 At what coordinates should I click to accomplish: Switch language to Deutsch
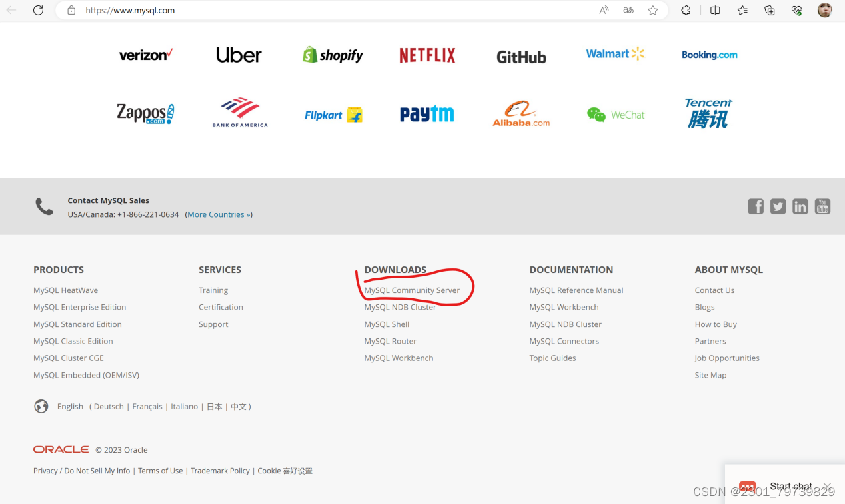tap(109, 406)
